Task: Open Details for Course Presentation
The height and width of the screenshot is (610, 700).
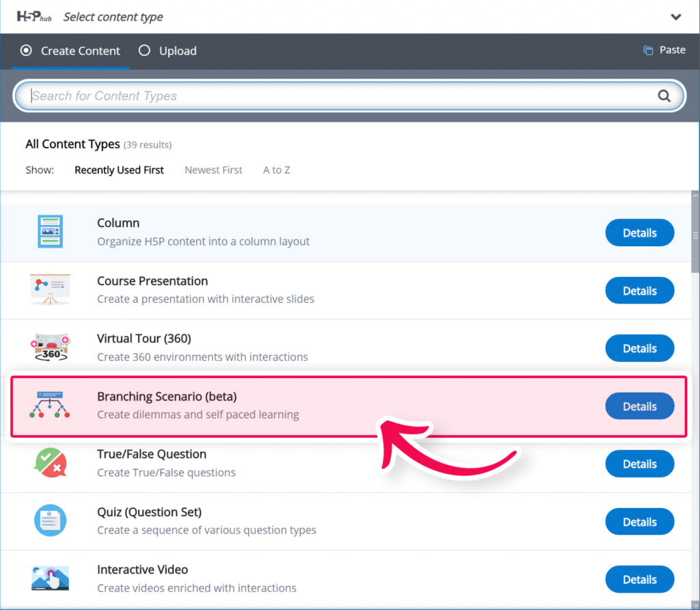Action: pyautogui.click(x=639, y=291)
